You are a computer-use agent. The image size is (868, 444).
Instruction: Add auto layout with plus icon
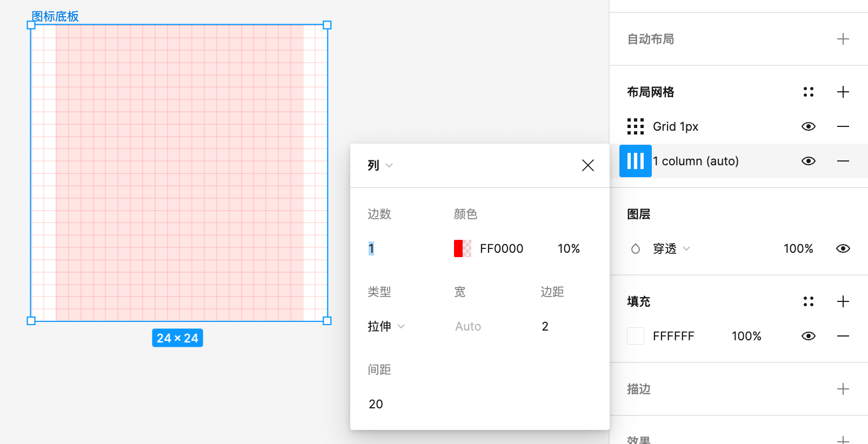click(x=843, y=39)
